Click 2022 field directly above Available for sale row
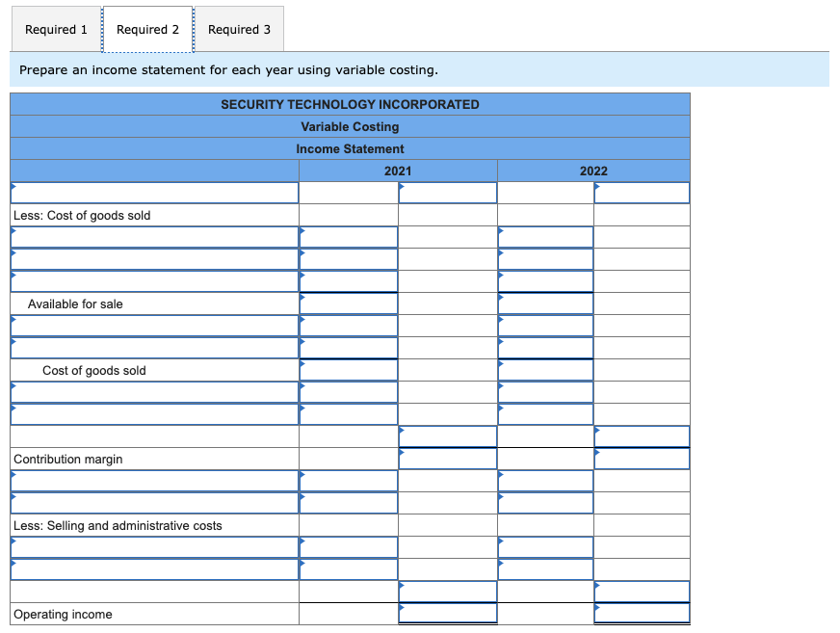 [x=545, y=281]
